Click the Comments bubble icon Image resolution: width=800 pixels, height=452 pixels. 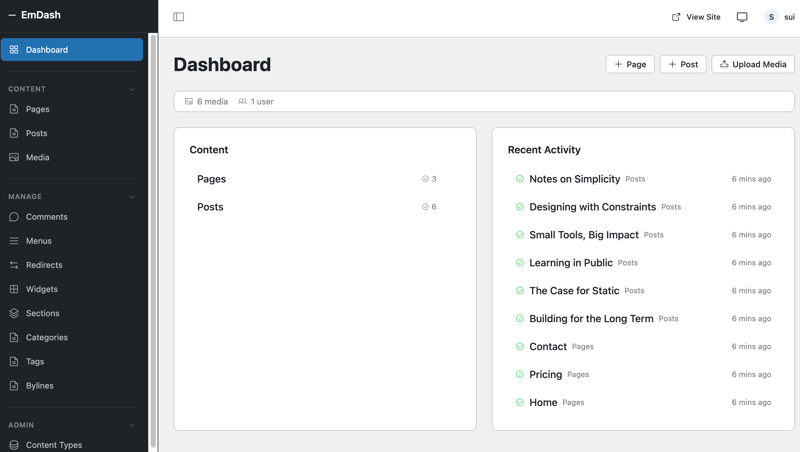pos(14,217)
